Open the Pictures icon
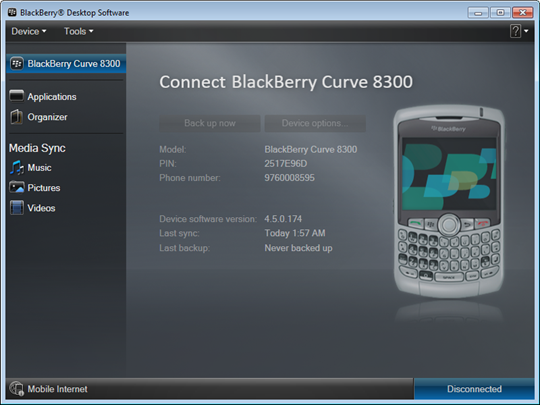 tap(17, 187)
